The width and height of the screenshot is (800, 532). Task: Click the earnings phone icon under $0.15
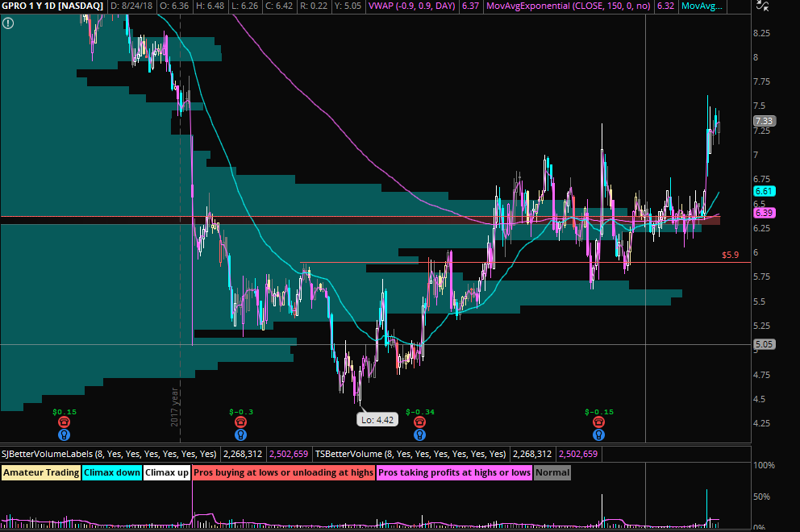tap(65, 422)
